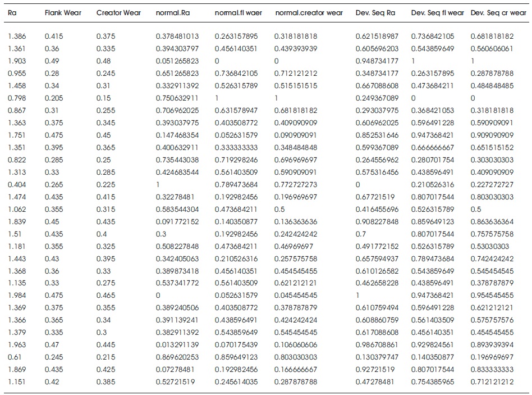Select Ra value 0.404
Screen dimensions: 532x395
click(17, 185)
